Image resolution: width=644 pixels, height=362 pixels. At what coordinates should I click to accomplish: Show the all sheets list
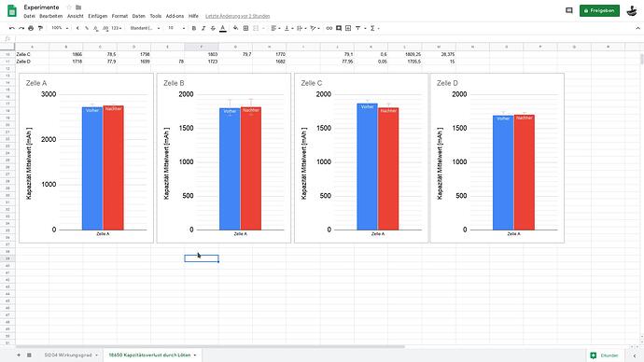29,355
